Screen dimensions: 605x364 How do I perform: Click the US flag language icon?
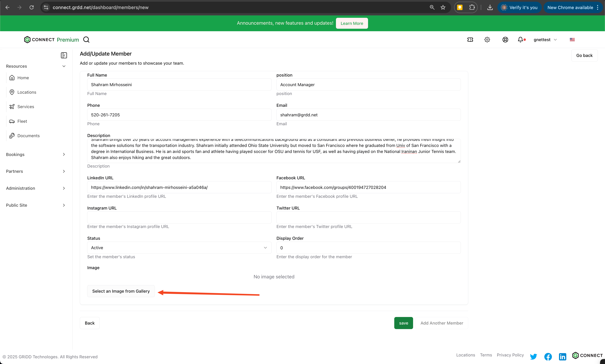(572, 39)
